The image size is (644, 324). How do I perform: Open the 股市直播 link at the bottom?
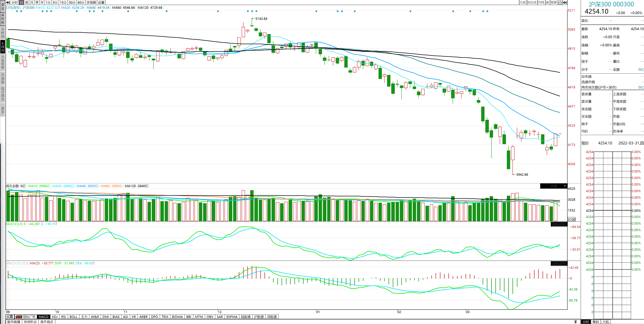coord(14,322)
